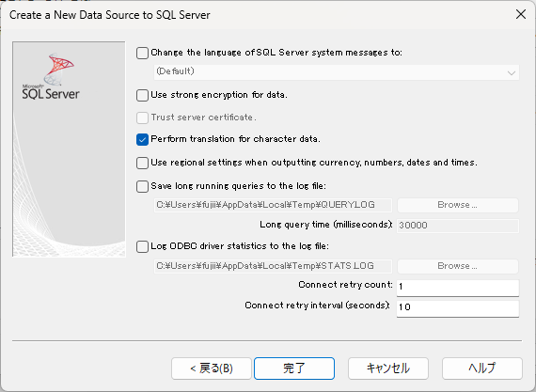The height and width of the screenshot is (392, 536).
Task: Click the dialog title Create a New Data Source
Action: 109,15
